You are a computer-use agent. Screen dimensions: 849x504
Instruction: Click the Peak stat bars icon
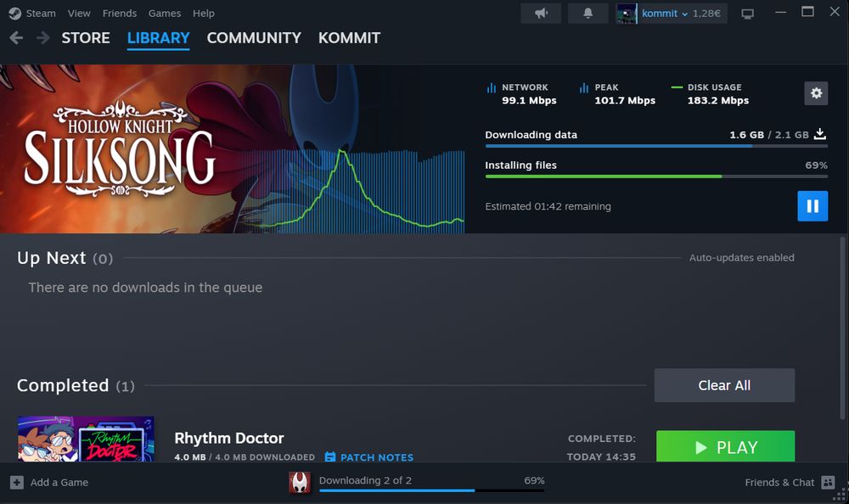click(584, 87)
